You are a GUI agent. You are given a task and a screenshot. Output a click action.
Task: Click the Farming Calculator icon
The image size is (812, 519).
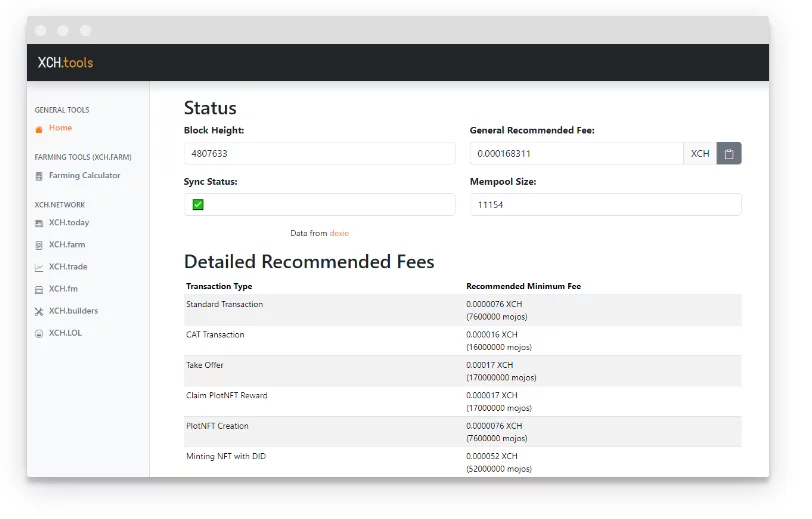[x=39, y=176]
